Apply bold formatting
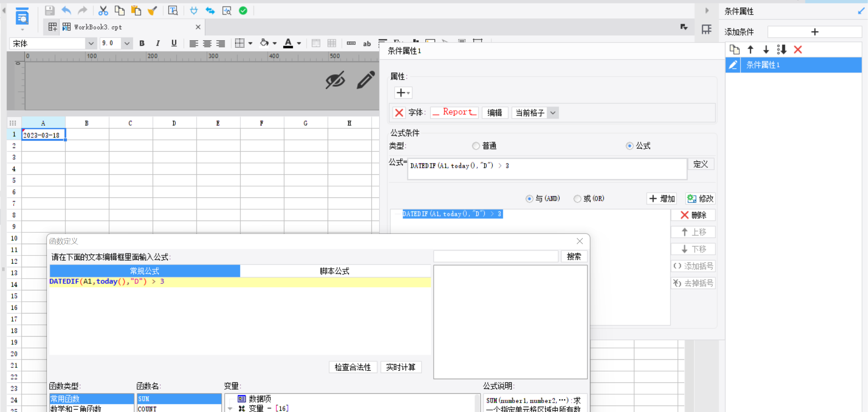The height and width of the screenshot is (412, 868). pyautogui.click(x=142, y=43)
